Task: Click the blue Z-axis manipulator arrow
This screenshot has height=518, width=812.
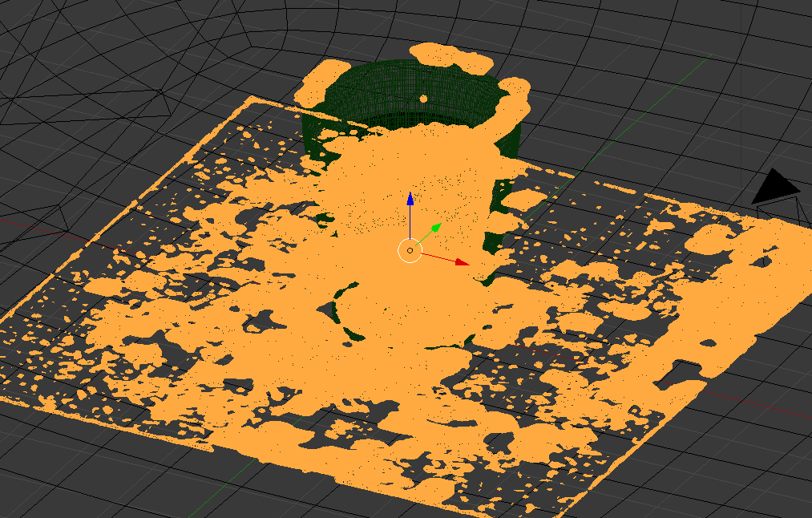Action: [410, 200]
